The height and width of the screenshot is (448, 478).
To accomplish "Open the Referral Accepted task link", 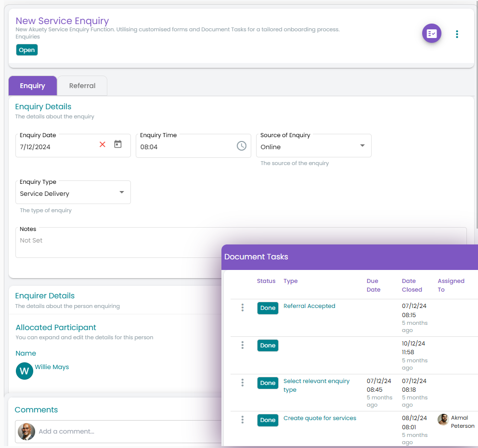I will pos(309,306).
